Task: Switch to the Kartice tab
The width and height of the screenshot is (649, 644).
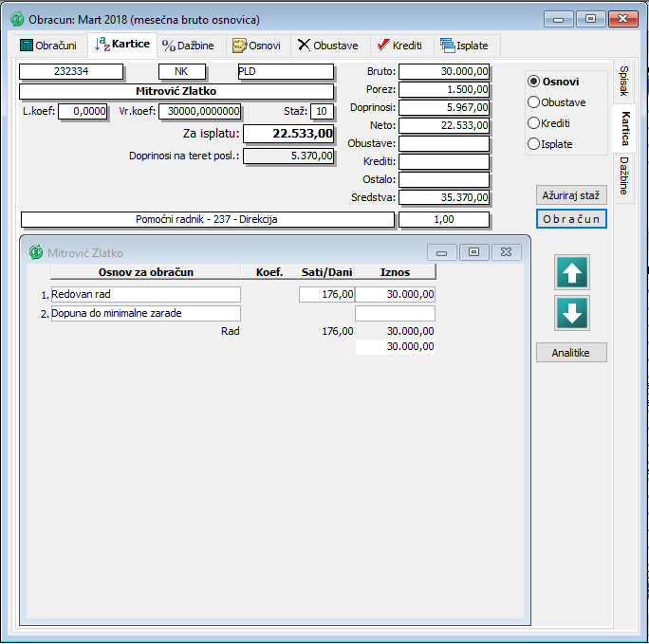Action: click(x=122, y=45)
